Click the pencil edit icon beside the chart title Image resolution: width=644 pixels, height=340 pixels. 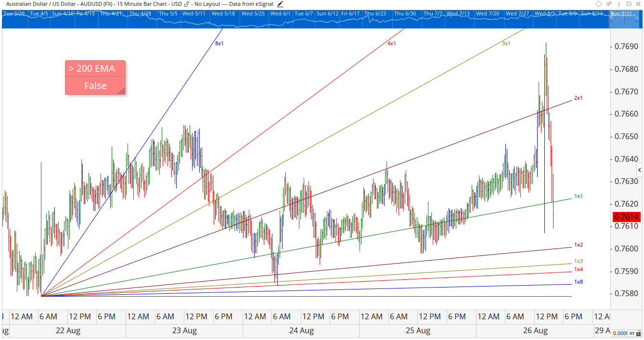click(281, 4)
